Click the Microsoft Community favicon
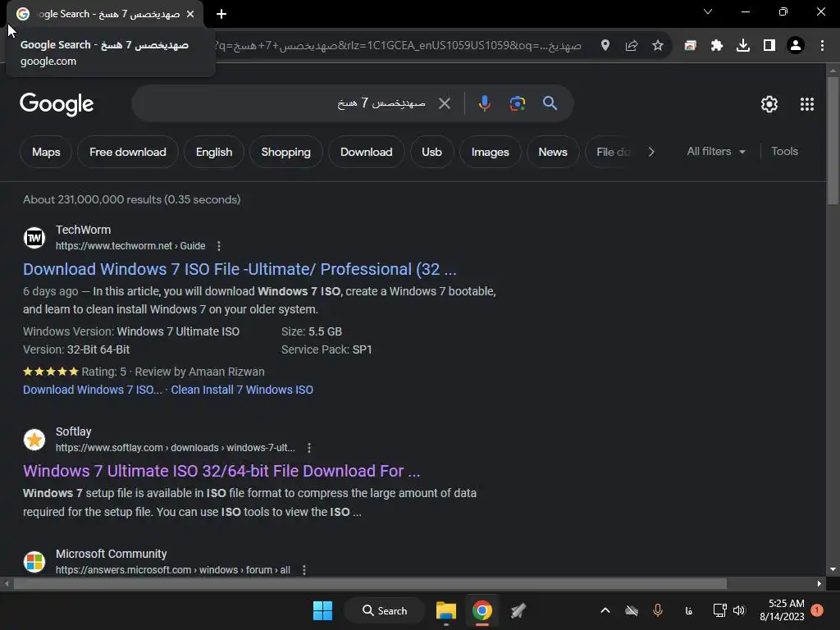 click(x=34, y=562)
